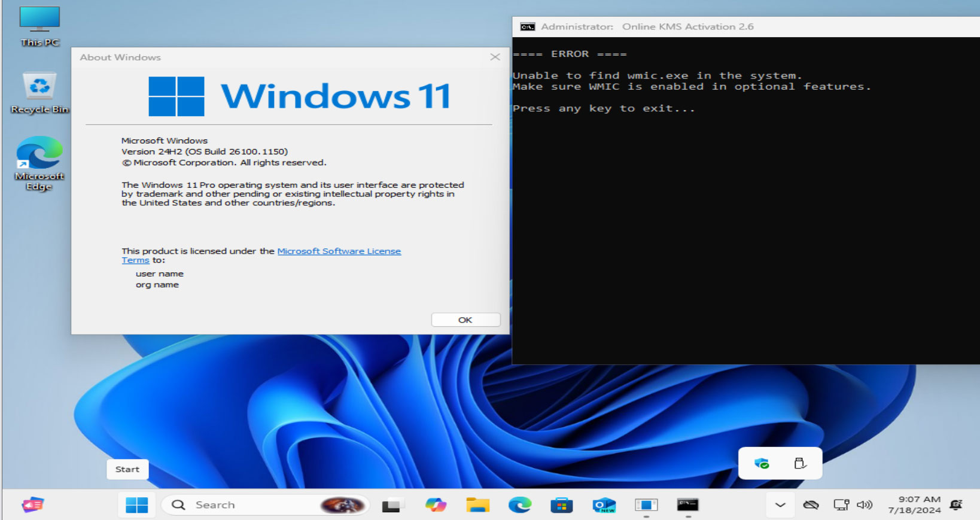This screenshot has width=980, height=520.
Task: Open This PC desktop icon
Action: pyautogui.click(x=39, y=26)
